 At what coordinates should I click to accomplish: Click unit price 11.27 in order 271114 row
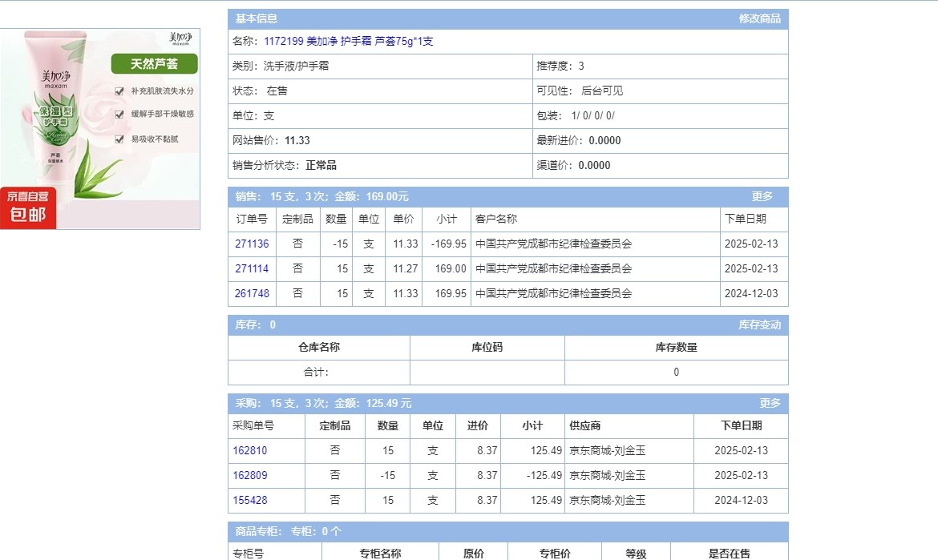(x=406, y=269)
